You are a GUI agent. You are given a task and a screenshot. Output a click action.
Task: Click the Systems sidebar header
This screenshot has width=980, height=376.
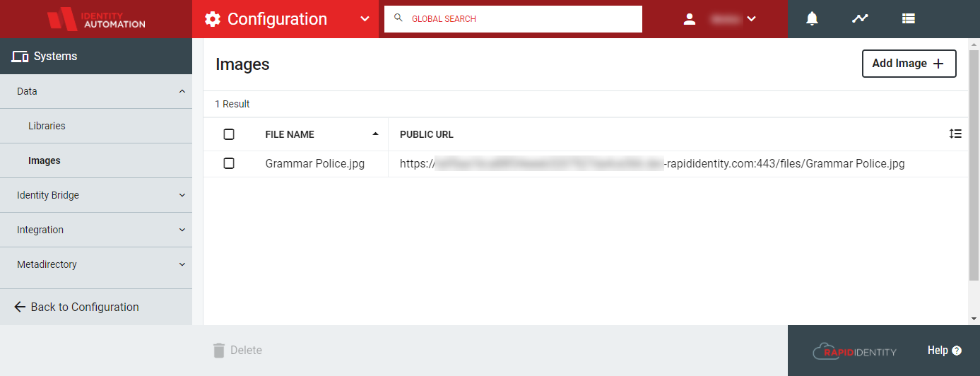click(x=96, y=57)
